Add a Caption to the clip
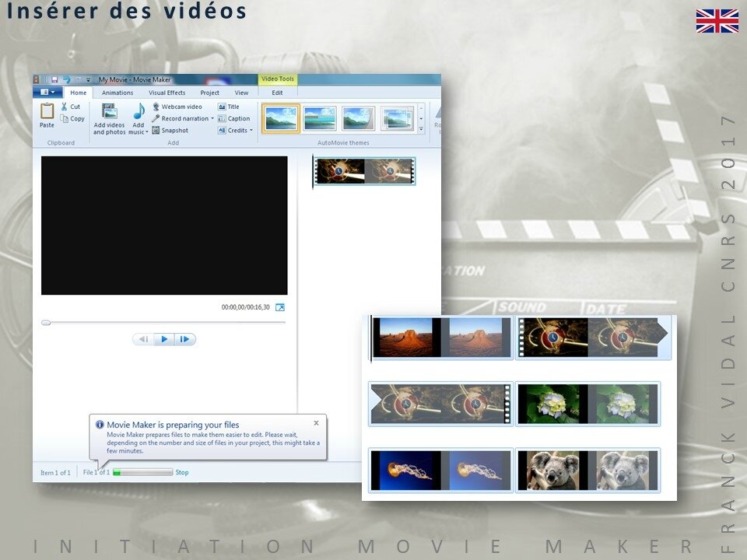The width and height of the screenshot is (747, 560). point(234,118)
